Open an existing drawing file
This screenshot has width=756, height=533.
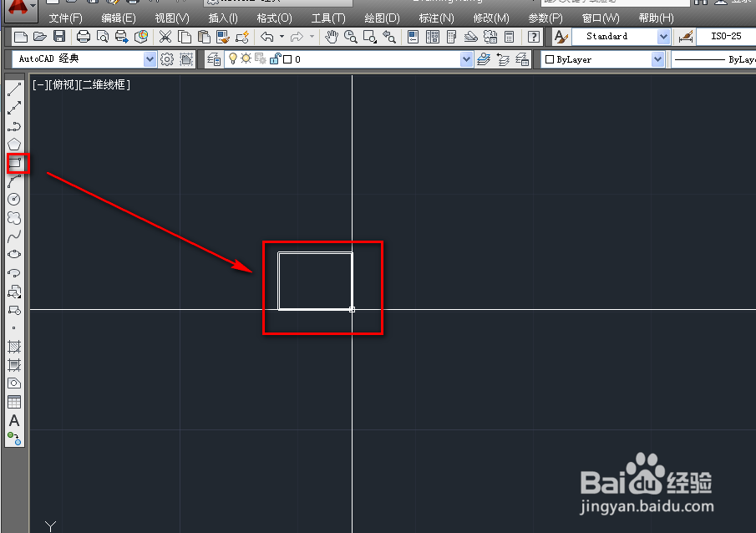click(40, 37)
